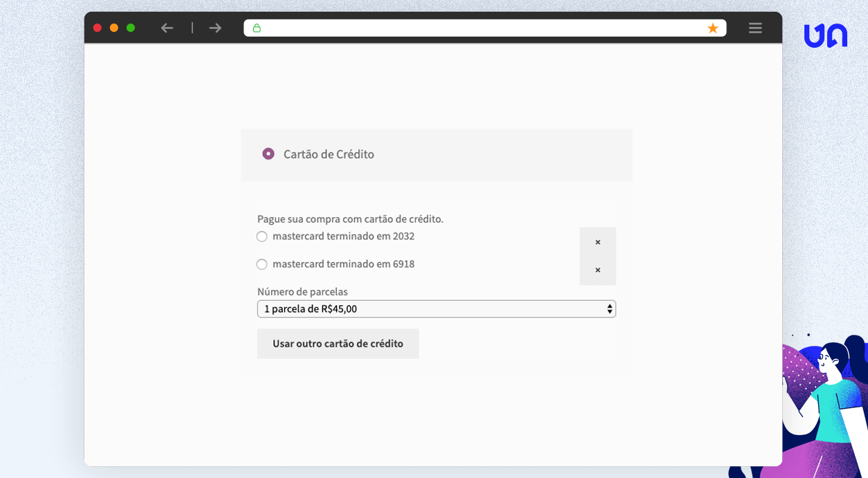Remove the card ending in 2032

[x=598, y=242]
